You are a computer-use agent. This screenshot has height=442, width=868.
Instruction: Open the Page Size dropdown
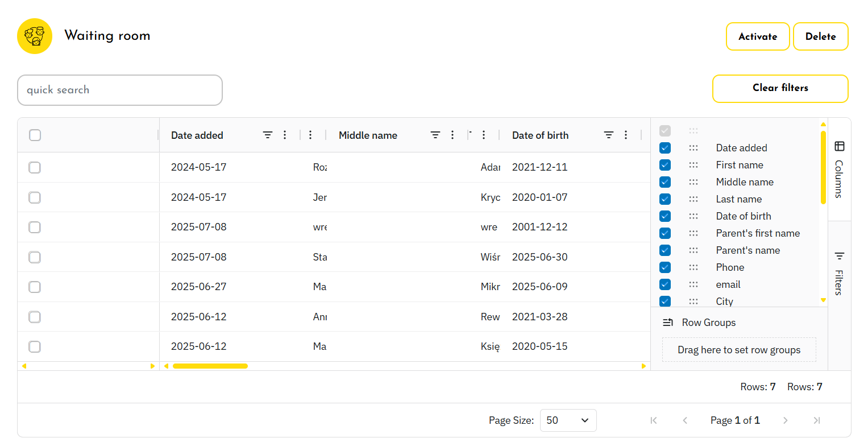568,420
